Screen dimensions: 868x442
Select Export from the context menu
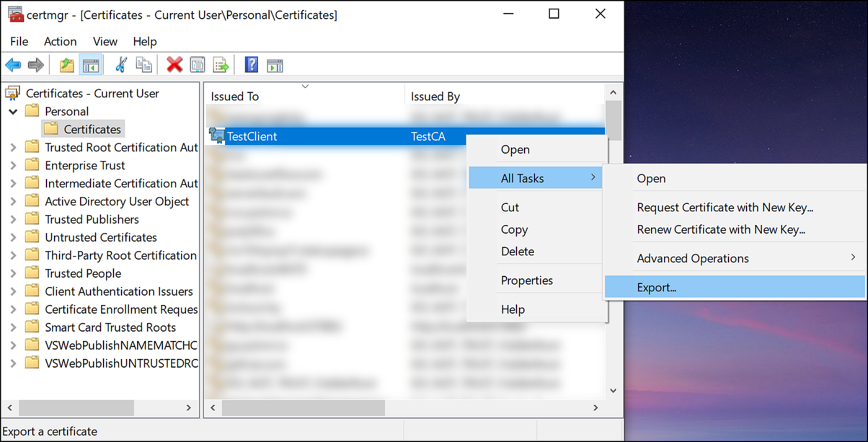click(x=656, y=286)
